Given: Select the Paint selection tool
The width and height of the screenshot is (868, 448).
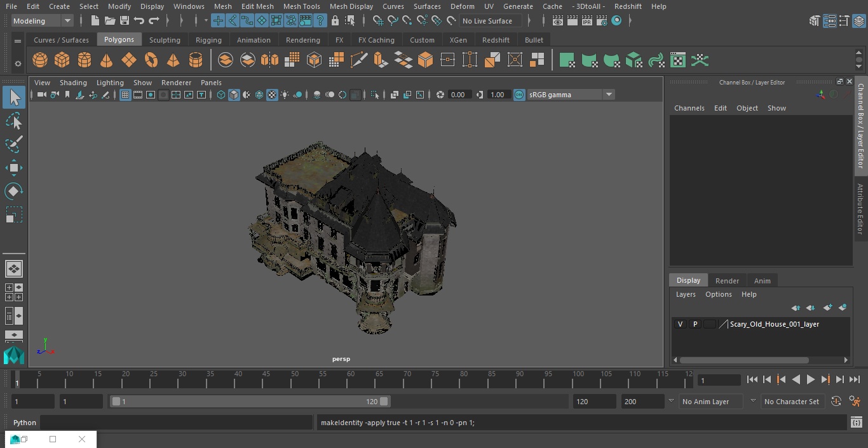Looking at the screenshot, I should 14,144.
